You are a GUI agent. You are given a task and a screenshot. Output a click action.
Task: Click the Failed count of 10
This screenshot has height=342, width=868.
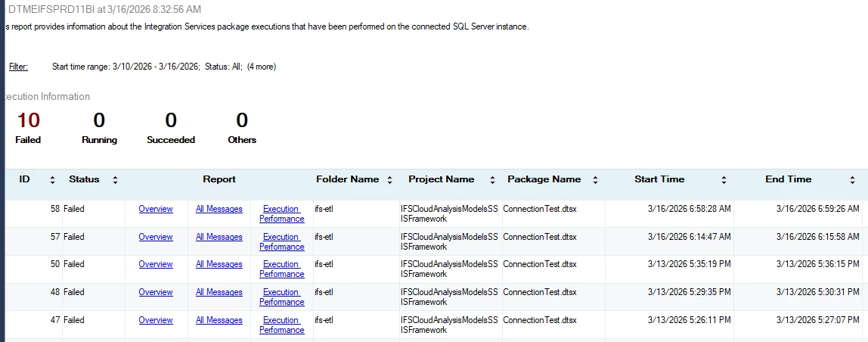[29, 120]
